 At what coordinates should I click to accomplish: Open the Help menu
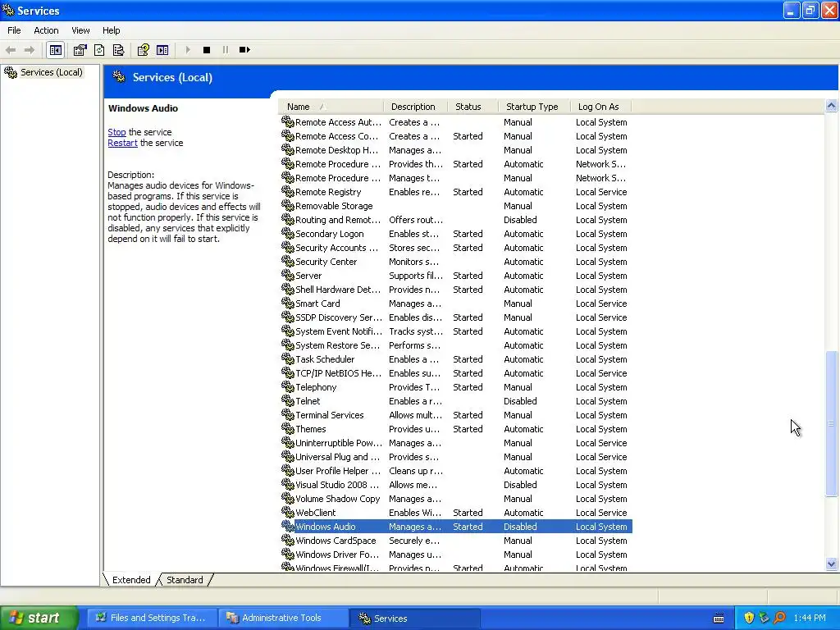pyautogui.click(x=111, y=30)
